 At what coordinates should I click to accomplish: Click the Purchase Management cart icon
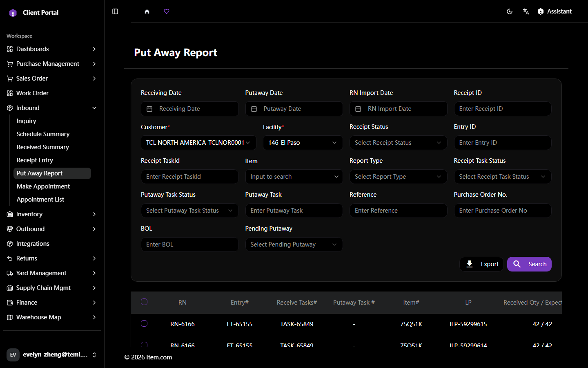[x=10, y=64]
